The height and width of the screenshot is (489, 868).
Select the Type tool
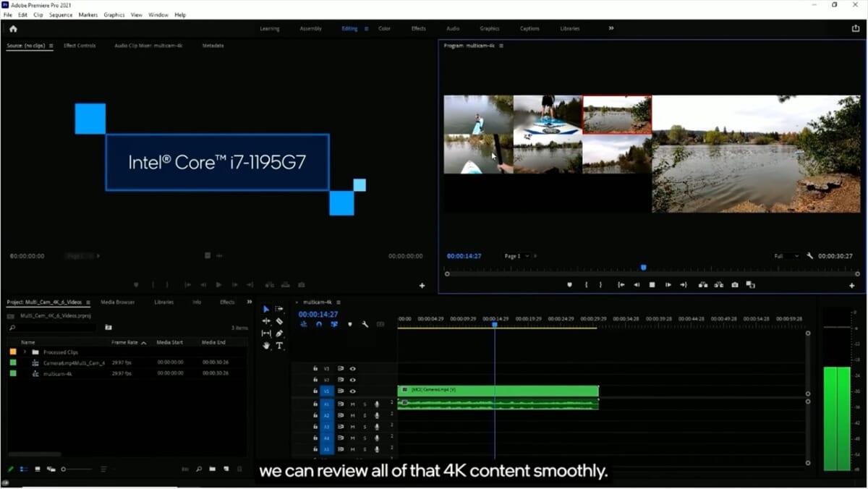click(279, 346)
